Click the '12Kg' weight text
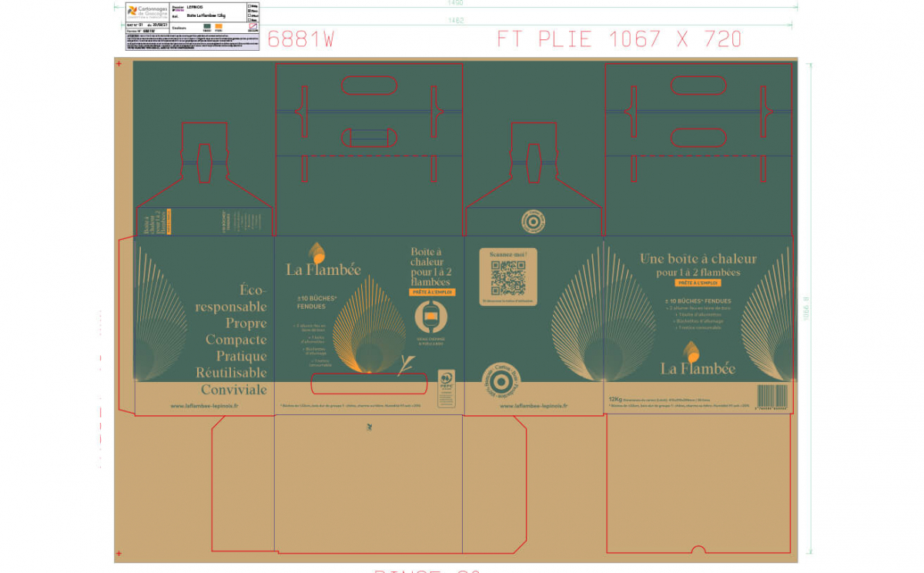The height and width of the screenshot is (573, 924). (x=614, y=400)
